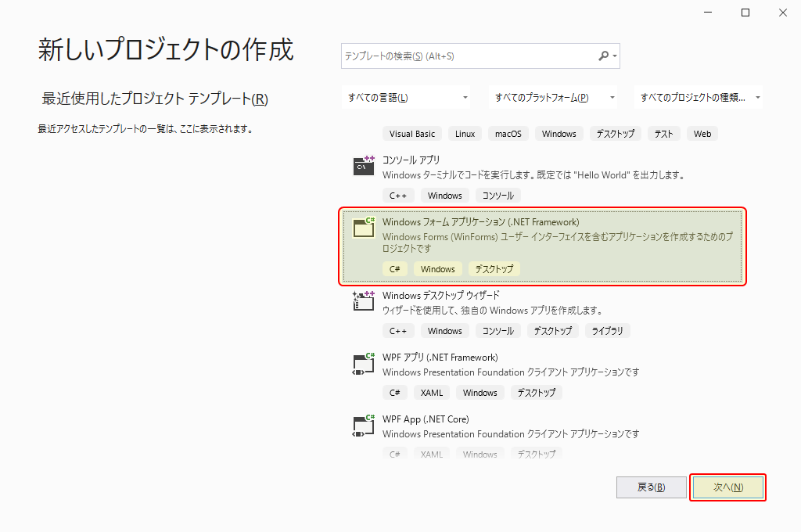Click the 戻る(B) button
The width and height of the screenshot is (801, 532).
(x=652, y=487)
